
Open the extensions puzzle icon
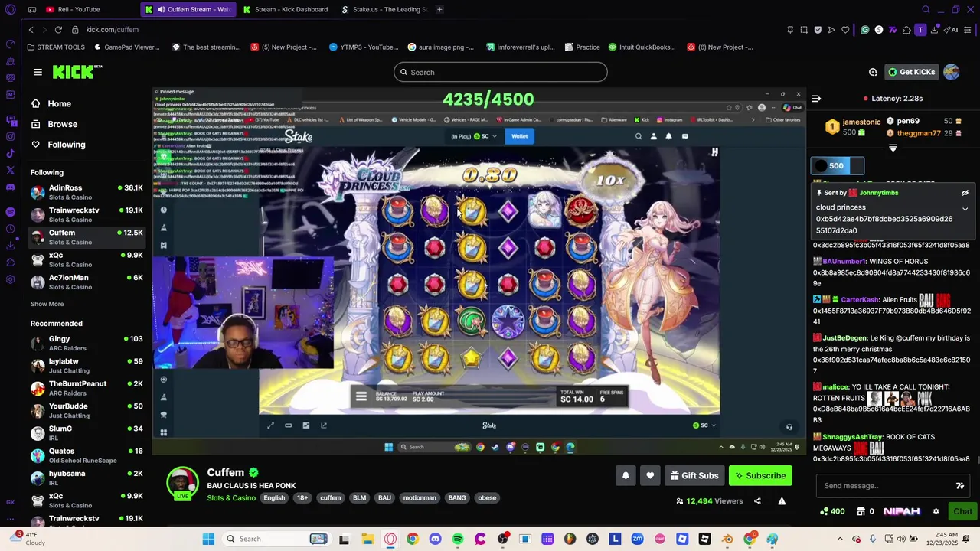coord(906,30)
